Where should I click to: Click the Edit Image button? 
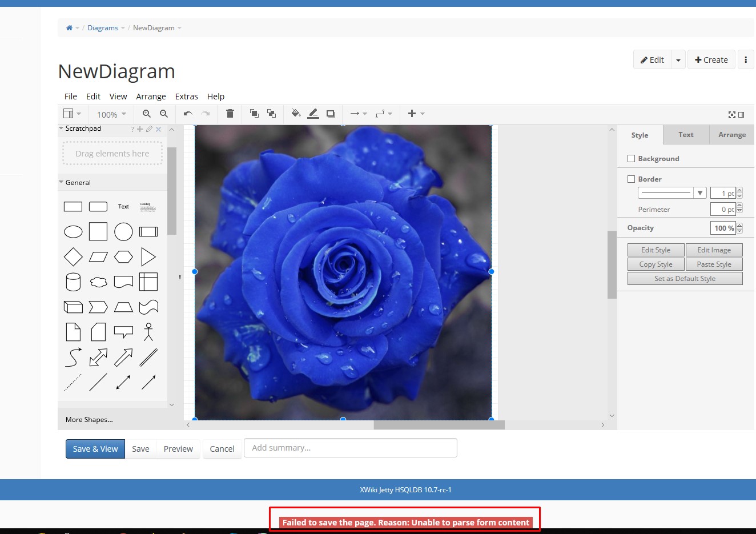click(714, 250)
